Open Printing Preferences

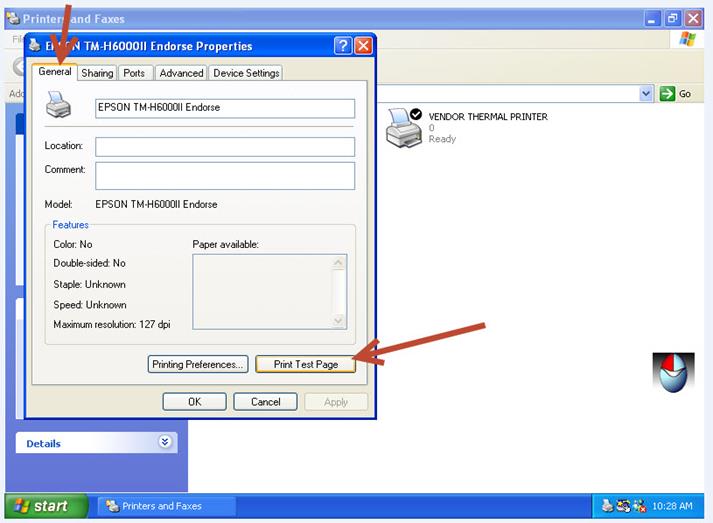click(198, 364)
